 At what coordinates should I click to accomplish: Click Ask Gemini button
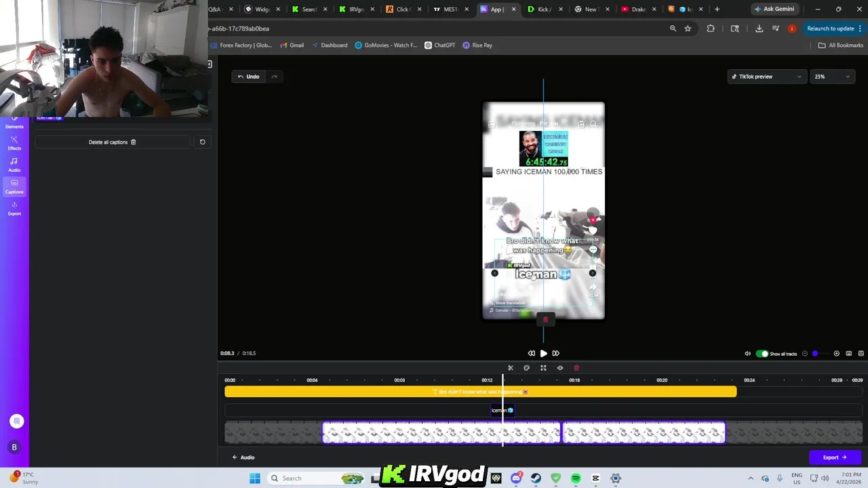[x=774, y=9]
